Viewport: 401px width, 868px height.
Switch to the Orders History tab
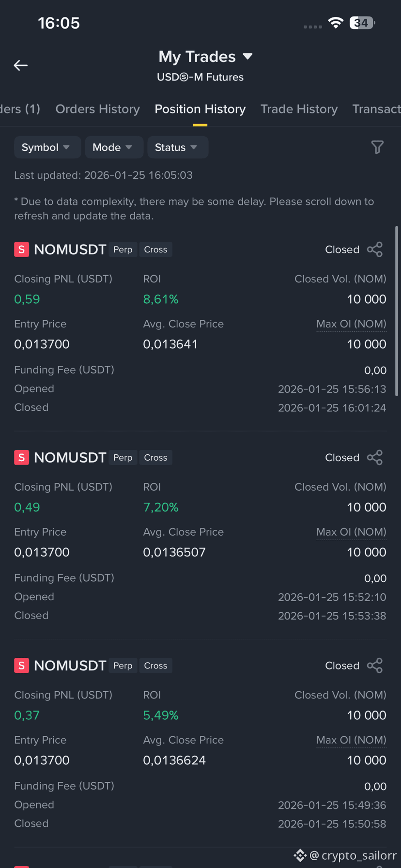(x=97, y=109)
